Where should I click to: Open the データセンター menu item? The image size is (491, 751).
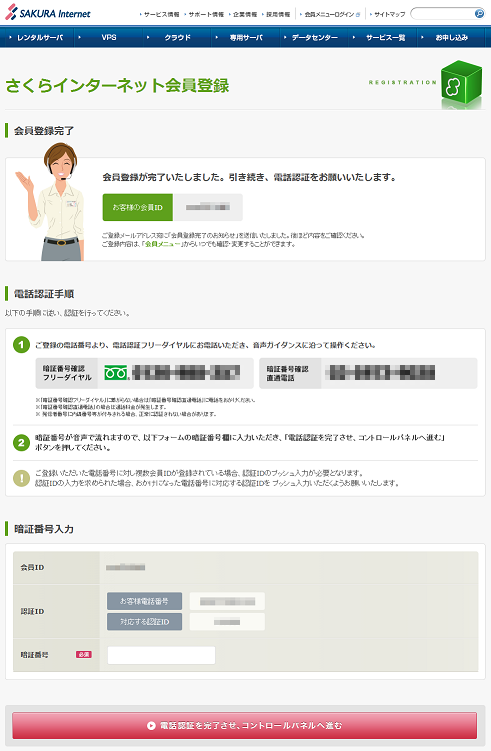tap(314, 37)
